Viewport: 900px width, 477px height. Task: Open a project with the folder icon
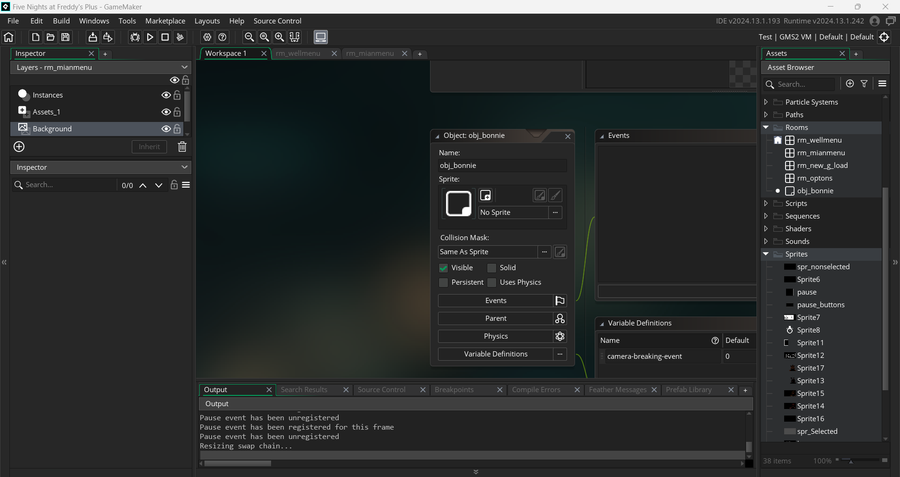click(51, 37)
